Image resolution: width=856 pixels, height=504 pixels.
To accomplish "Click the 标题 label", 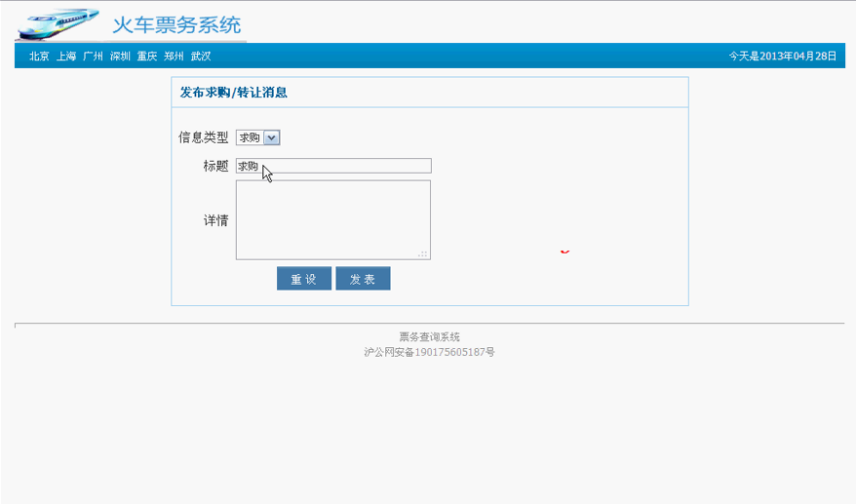I will [x=215, y=166].
